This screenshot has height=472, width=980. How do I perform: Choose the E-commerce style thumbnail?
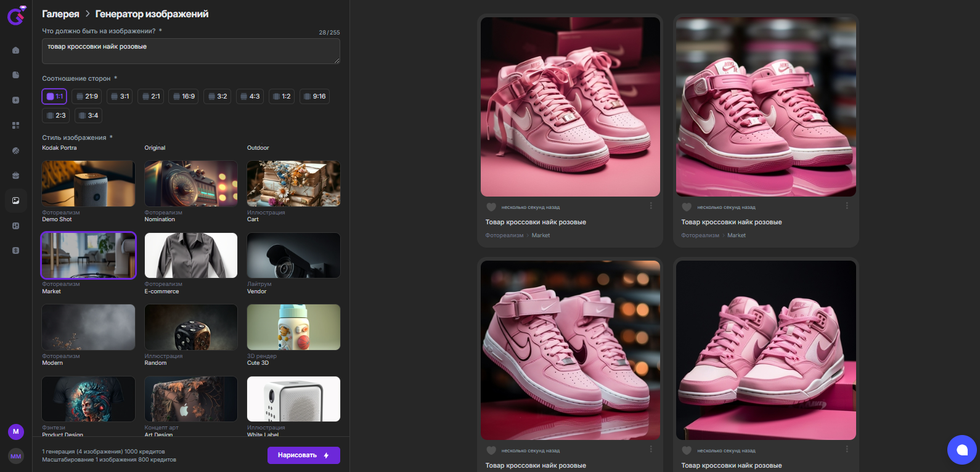(191, 256)
